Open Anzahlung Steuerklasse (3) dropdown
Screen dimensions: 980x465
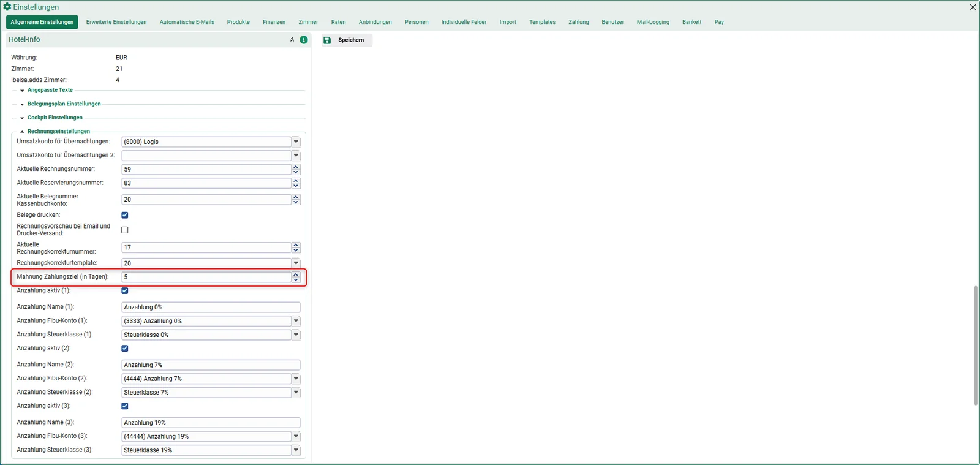296,450
